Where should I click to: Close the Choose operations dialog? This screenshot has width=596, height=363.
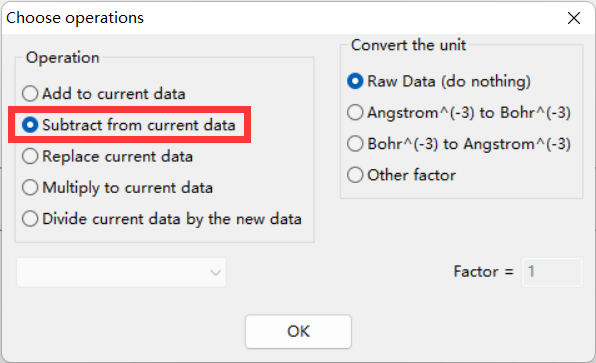pos(574,18)
